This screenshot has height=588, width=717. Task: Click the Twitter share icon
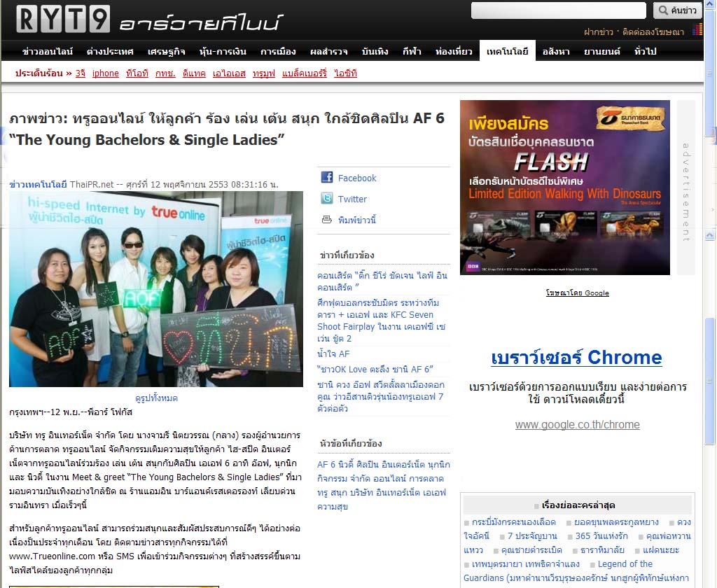click(x=326, y=198)
